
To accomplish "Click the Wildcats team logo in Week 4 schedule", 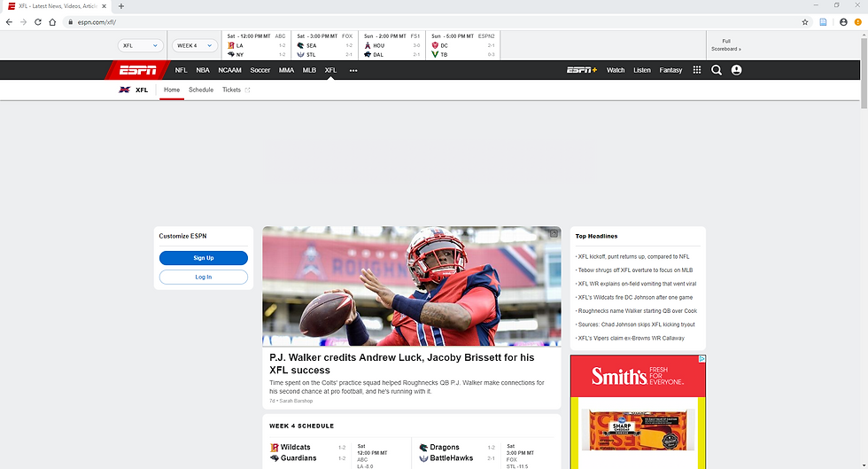I will click(x=274, y=448).
